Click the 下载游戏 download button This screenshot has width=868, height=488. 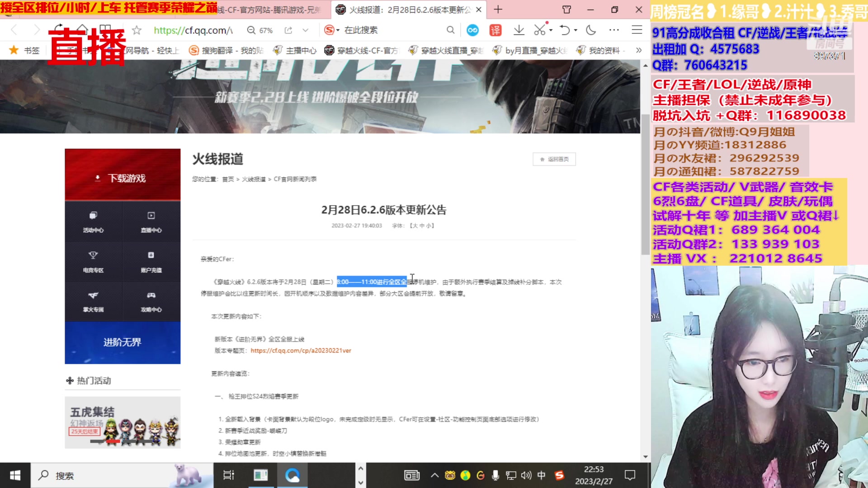coord(123,175)
